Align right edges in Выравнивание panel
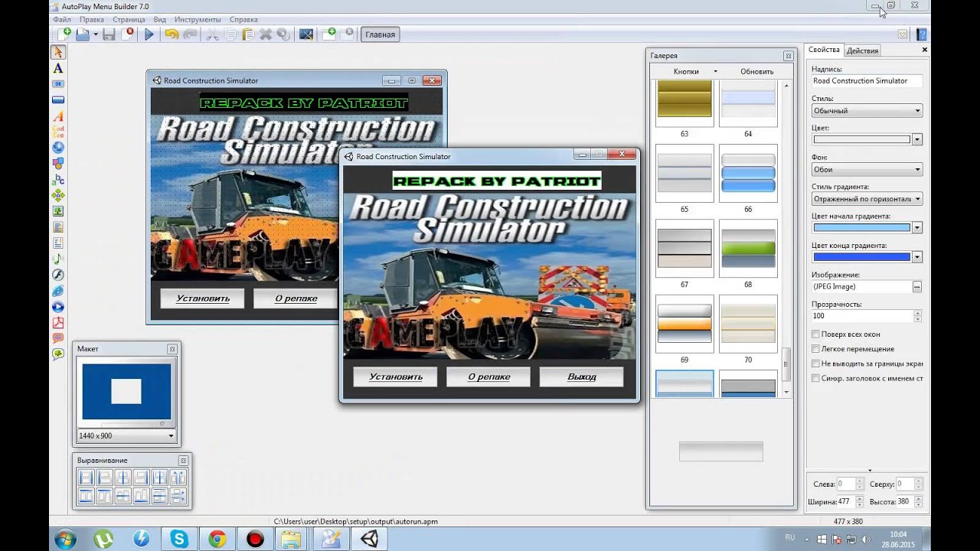980x551 pixels. tap(141, 478)
